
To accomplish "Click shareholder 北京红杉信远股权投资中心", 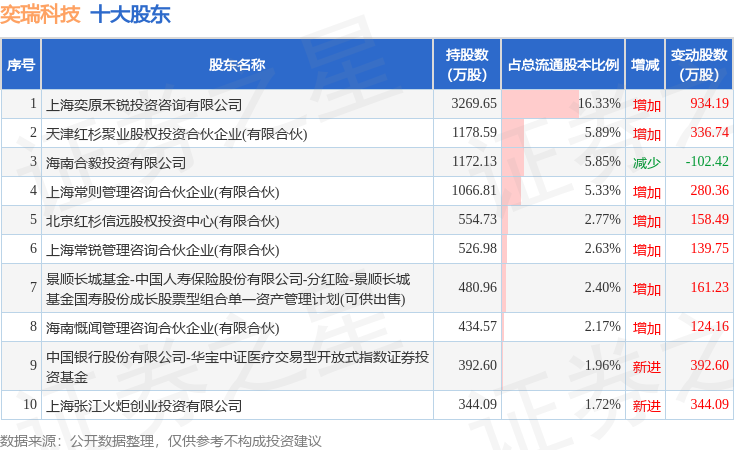I will click(162, 221).
